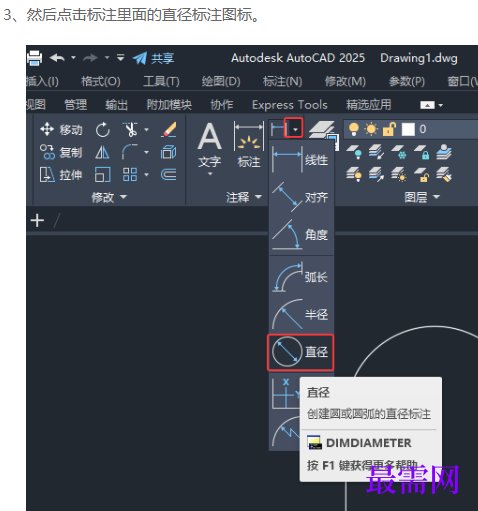Open the Redo history dropdown arrow

pos(107,58)
